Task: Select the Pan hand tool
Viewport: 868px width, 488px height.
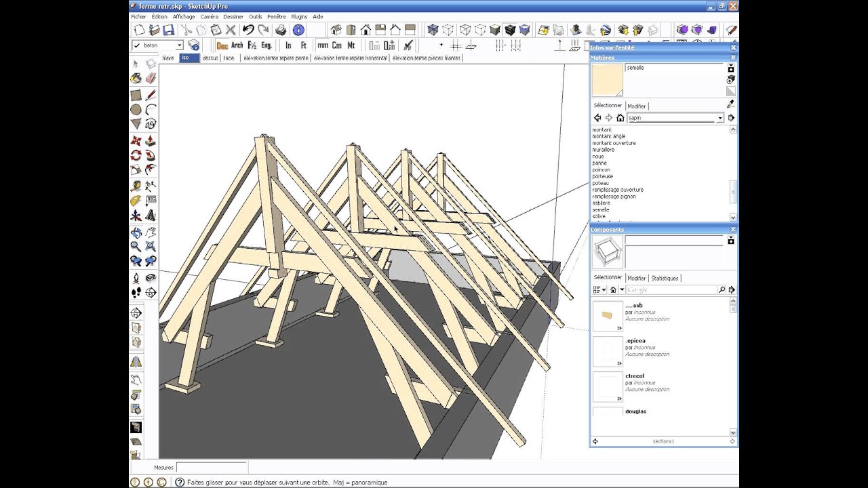Action: point(150,232)
